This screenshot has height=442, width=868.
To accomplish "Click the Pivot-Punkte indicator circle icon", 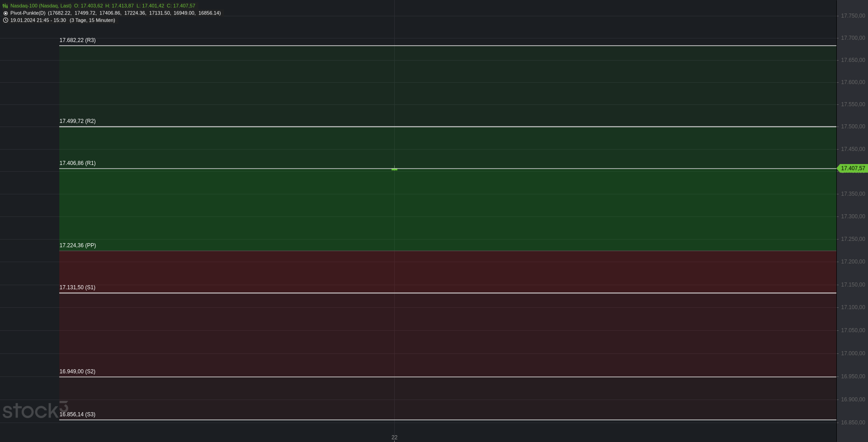I will tap(5, 13).
